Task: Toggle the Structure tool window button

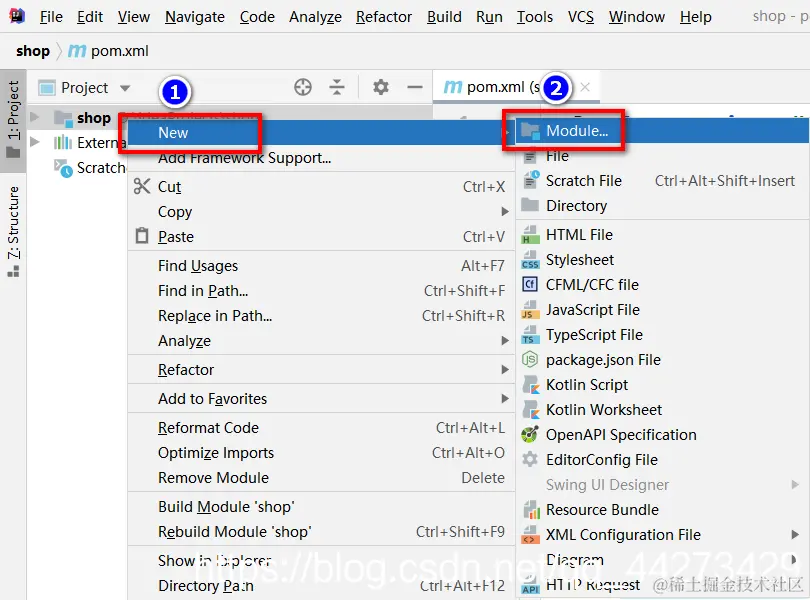Action: [13, 232]
